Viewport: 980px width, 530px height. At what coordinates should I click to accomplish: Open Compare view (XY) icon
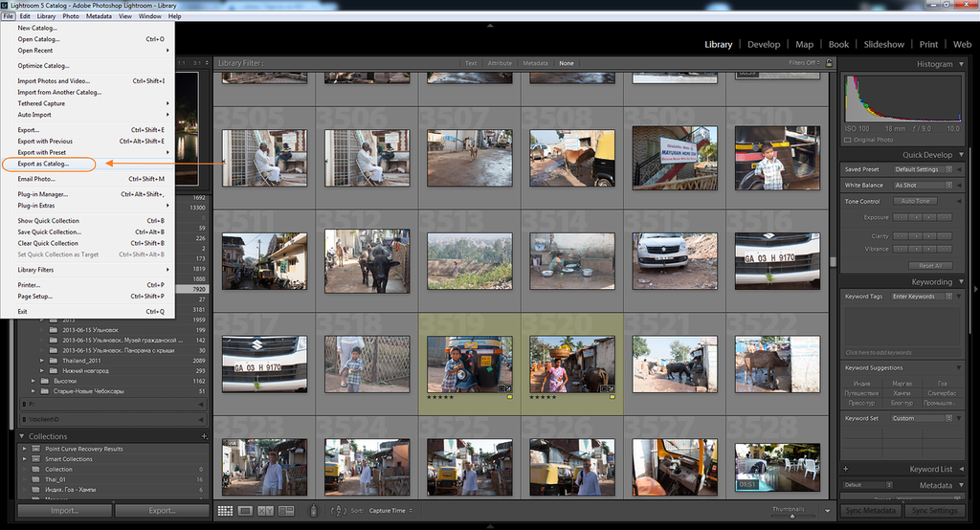266,511
